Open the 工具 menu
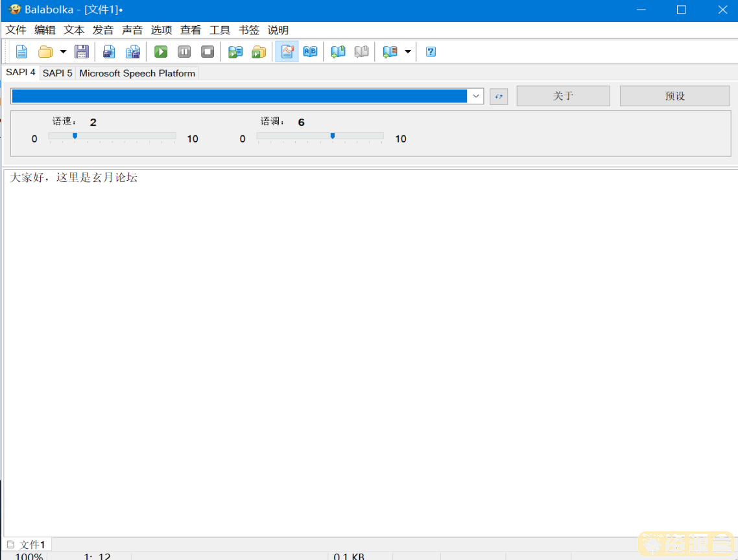 [220, 30]
